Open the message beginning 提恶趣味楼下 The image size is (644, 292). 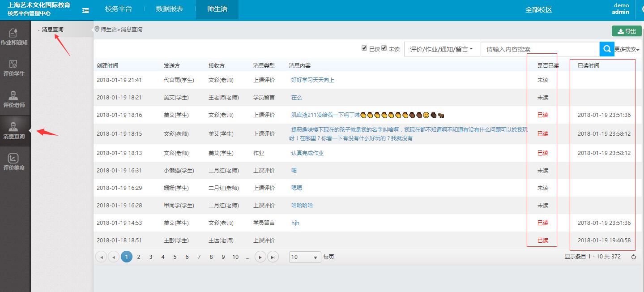[409, 134]
